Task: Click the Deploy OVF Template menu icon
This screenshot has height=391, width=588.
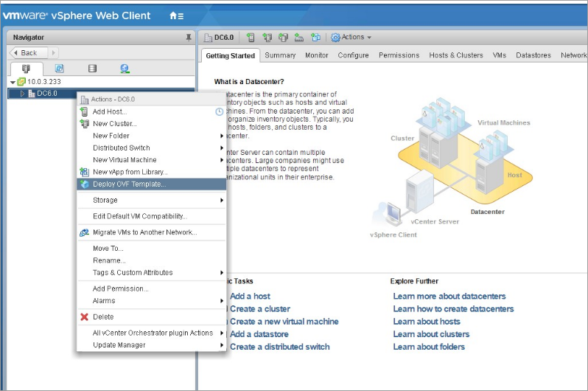Action: [85, 184]
